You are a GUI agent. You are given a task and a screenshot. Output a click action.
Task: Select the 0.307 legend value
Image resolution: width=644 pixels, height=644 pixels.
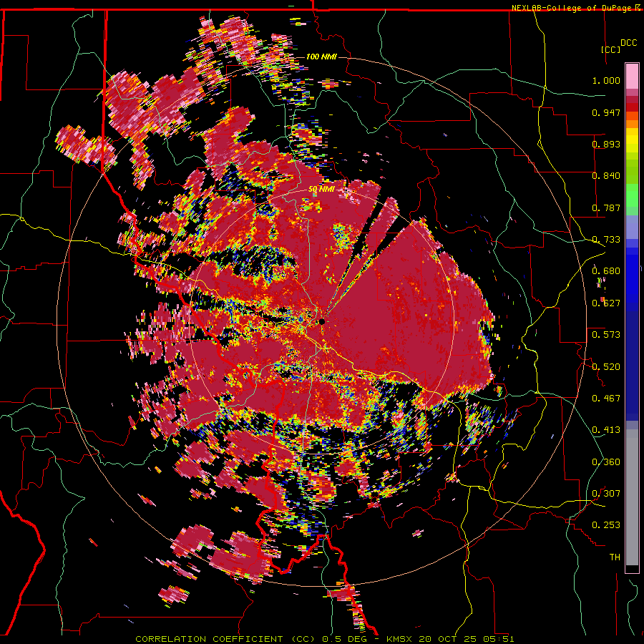pyautogui.click(x=606, y=494)
